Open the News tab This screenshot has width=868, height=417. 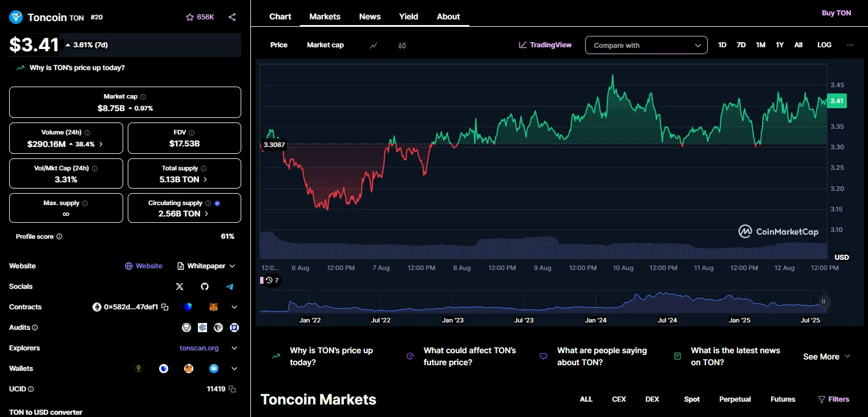click(x=370, y=17)
